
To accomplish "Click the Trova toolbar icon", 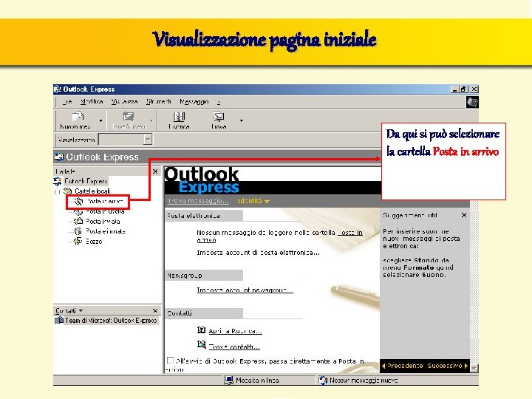I will click(x=218, y=117).
